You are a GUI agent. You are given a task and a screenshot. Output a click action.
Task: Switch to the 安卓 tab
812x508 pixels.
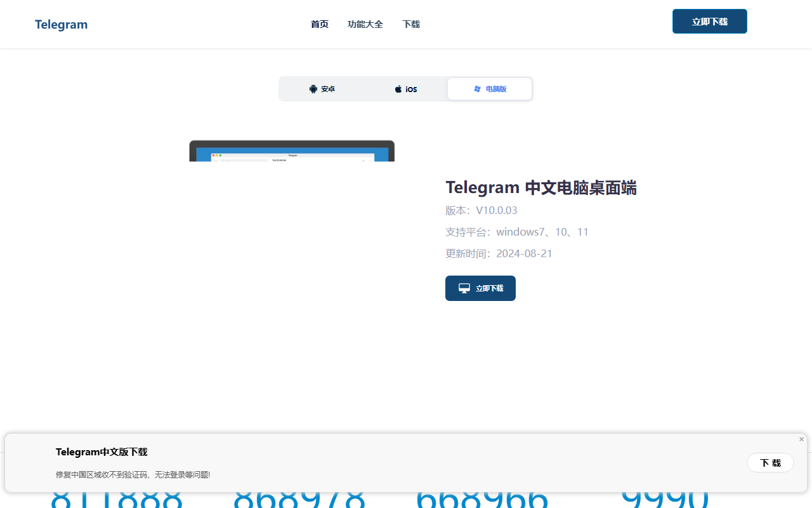click(x=322, y=89)
